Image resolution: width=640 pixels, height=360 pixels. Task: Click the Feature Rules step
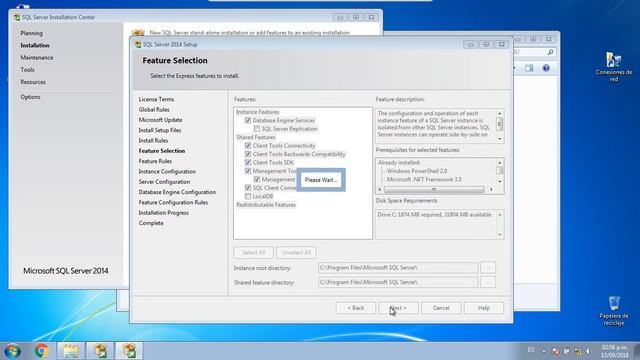point(155,161)
